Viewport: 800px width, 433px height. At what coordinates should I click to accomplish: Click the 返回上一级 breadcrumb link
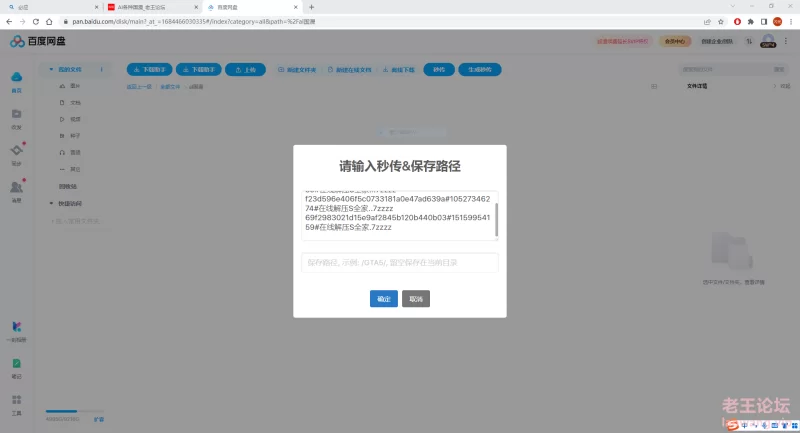pos(139,87)
